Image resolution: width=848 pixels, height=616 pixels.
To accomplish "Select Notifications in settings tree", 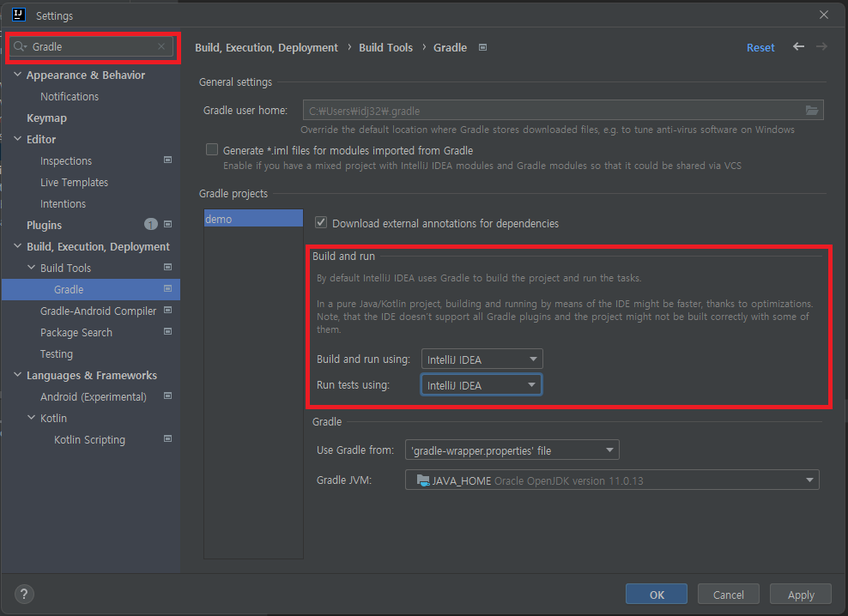I will pos(70,96).
